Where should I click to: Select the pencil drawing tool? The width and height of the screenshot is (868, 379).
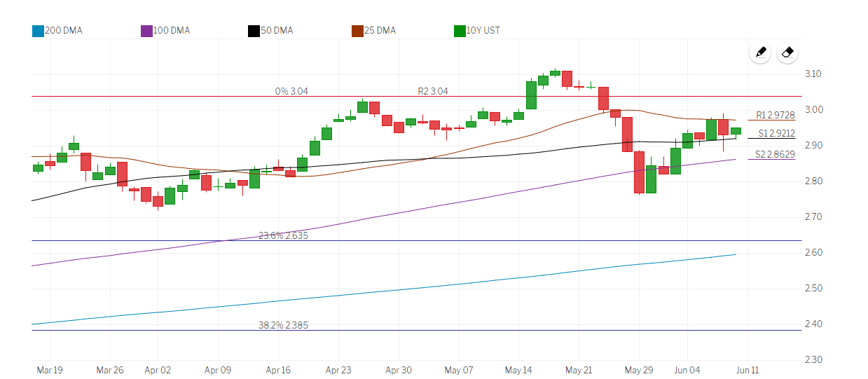click(761, 53)
